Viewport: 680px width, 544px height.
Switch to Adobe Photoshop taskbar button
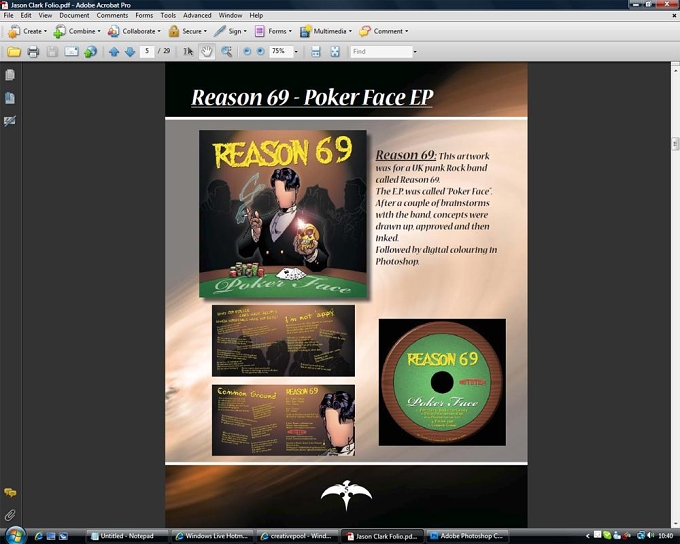[x=467, y=536]
